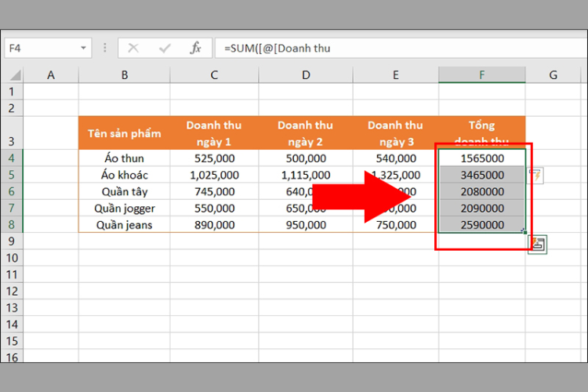
Task: Click the cell with 1,025,000
Action: coord(214,175)
